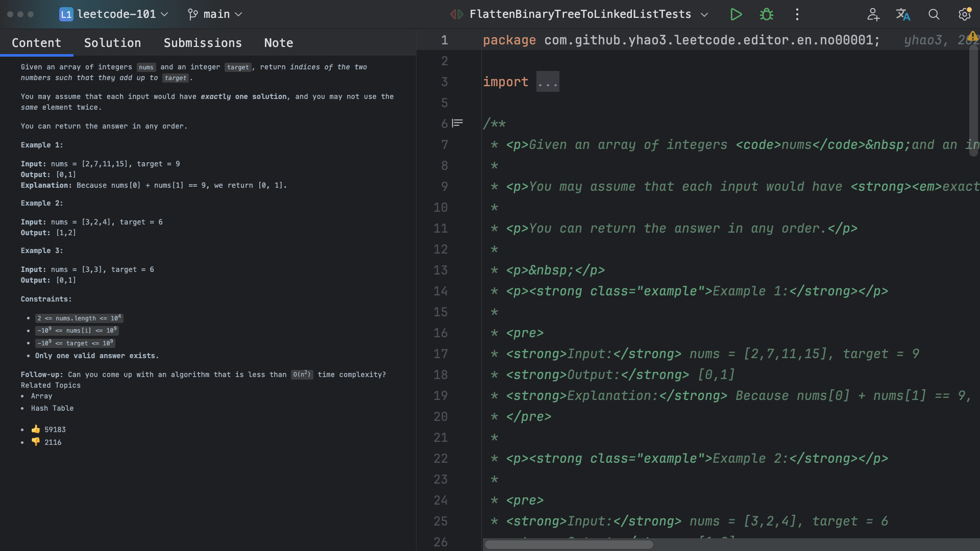
Task: Open Code With Me collaboration icon
Action: (x=873, y=14)
